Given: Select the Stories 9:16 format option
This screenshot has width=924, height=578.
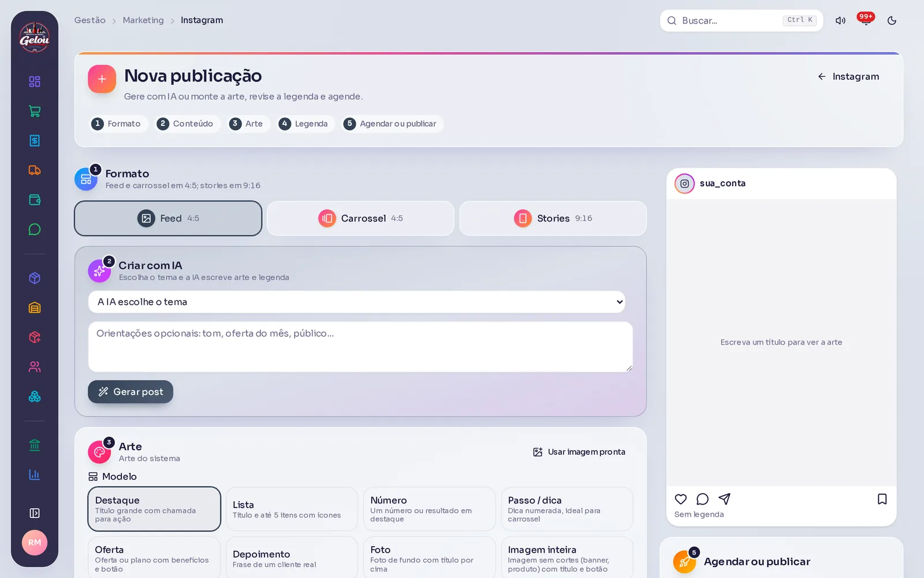Looking at the screenshot, I should click(553, 218).
